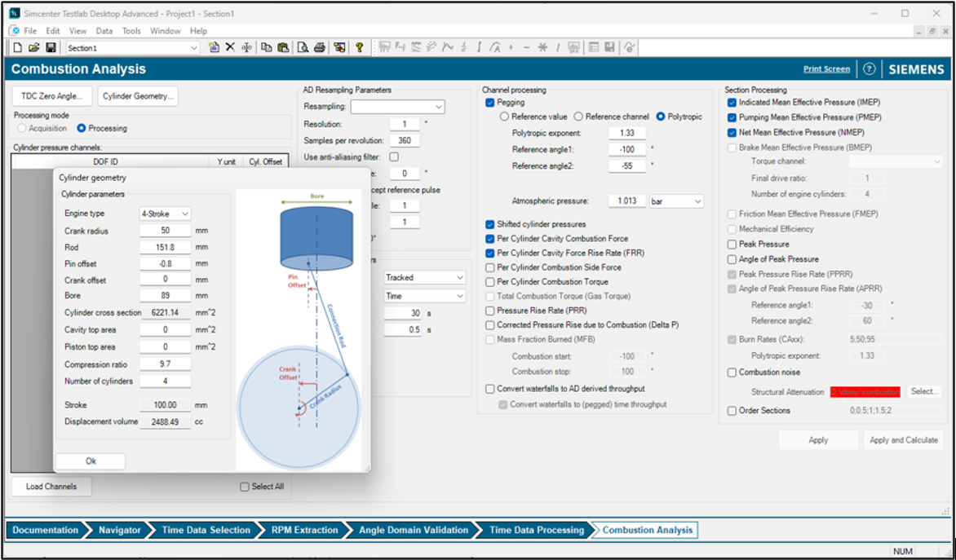Click the Print Screen link
956x560 pixels.
[826, 68]
